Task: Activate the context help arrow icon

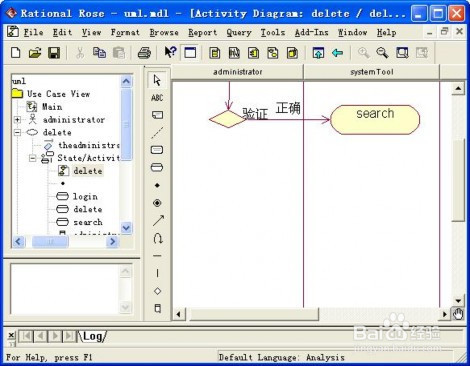Action: pyautogui.click(x=170, y=53)
